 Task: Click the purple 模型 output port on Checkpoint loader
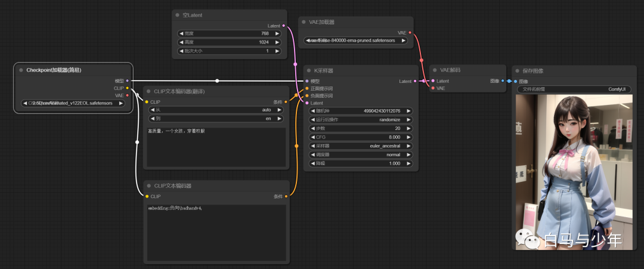127,81
